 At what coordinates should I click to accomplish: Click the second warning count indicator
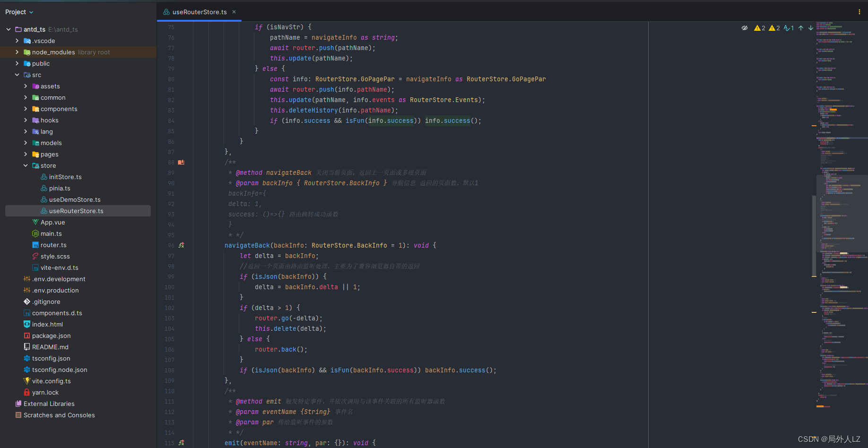pos(774,28)
